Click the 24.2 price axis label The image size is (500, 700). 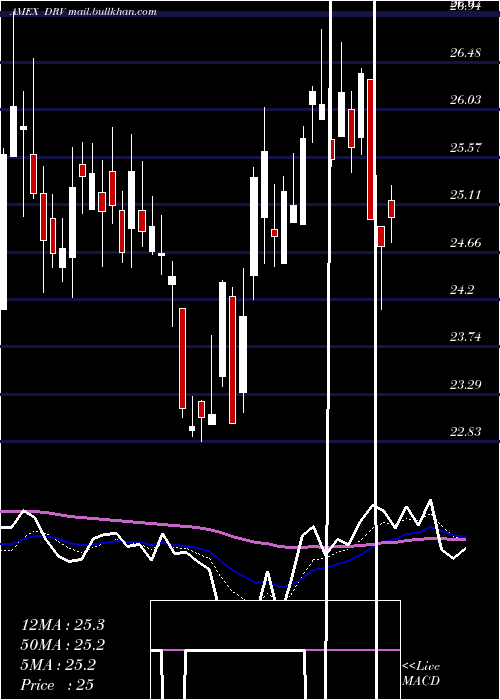(462, 290)
